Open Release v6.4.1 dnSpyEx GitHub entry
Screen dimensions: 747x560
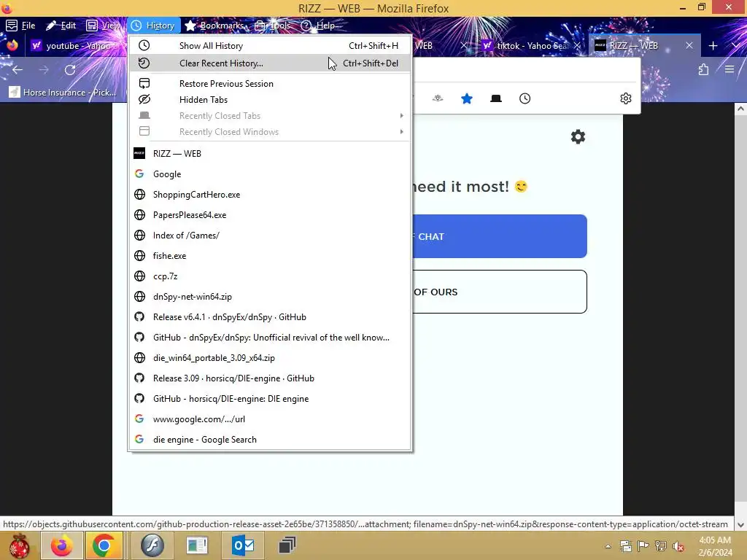[x=270, y=318]
